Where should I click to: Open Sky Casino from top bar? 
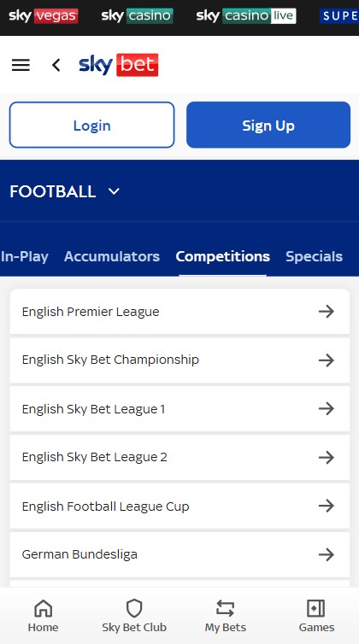[x=138, y=16]
